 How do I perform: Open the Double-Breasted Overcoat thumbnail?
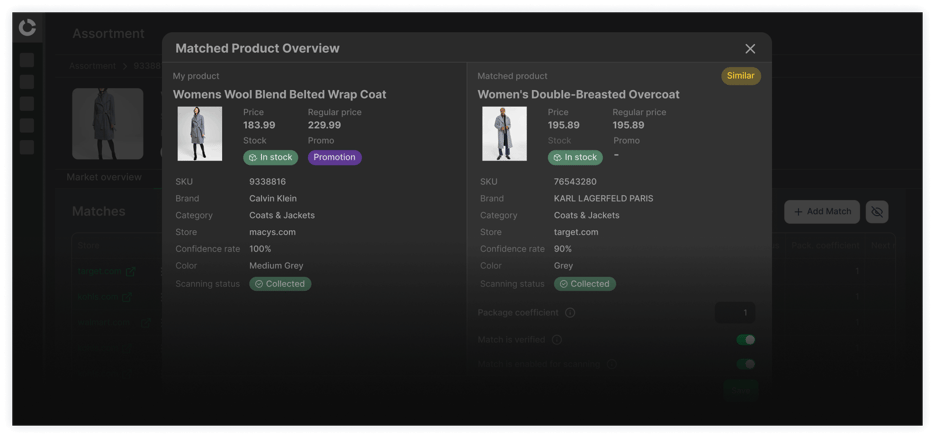[504, 133]
